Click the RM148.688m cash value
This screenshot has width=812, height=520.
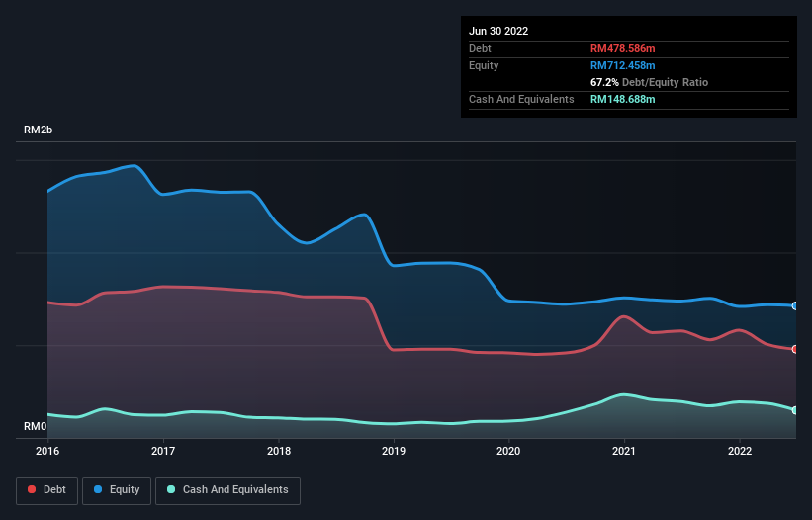(x=622, y=99)
